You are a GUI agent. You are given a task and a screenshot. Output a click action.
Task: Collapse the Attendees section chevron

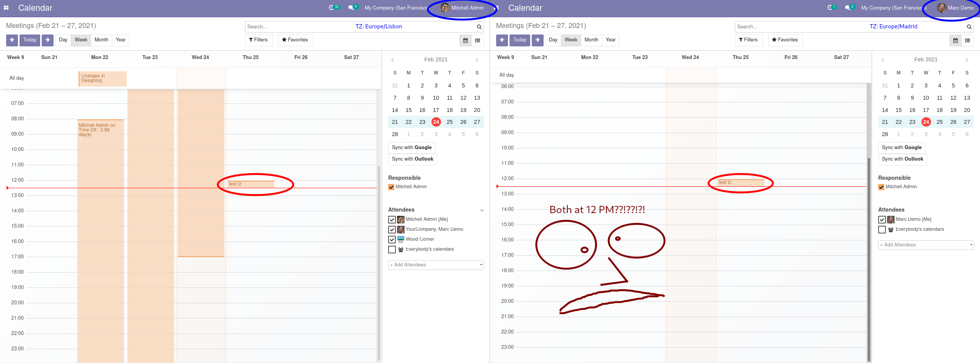click(x=482, y=210)
